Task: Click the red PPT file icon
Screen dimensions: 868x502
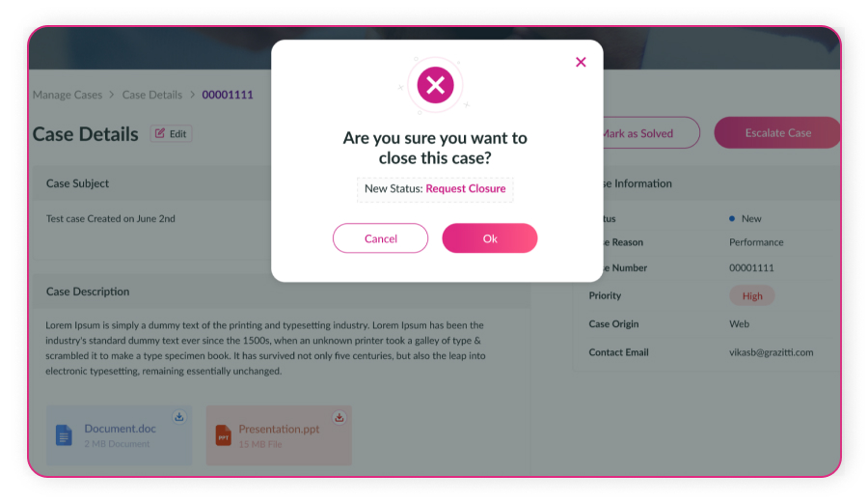Action: click(223, 435)
